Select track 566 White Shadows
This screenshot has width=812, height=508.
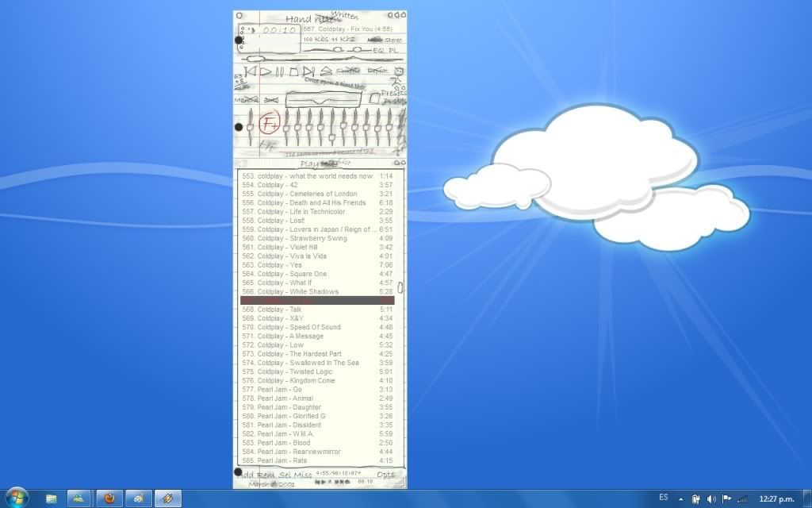pos(317,292)
